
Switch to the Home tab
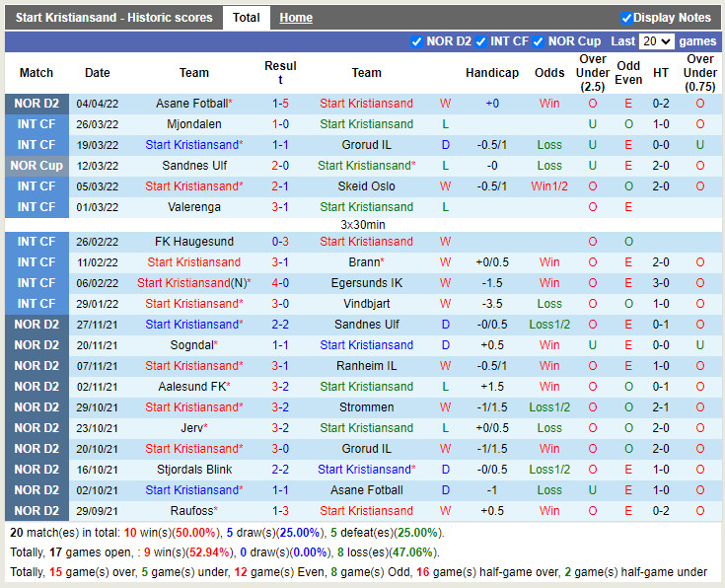click(x=296, y=18)
